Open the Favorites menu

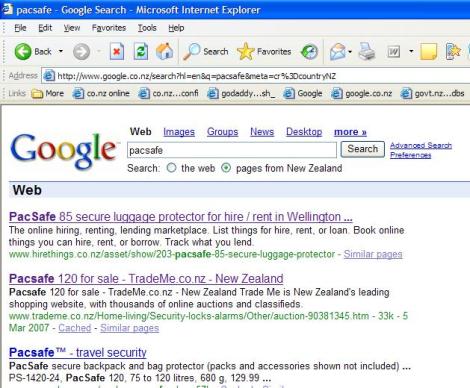pos(109,28)
